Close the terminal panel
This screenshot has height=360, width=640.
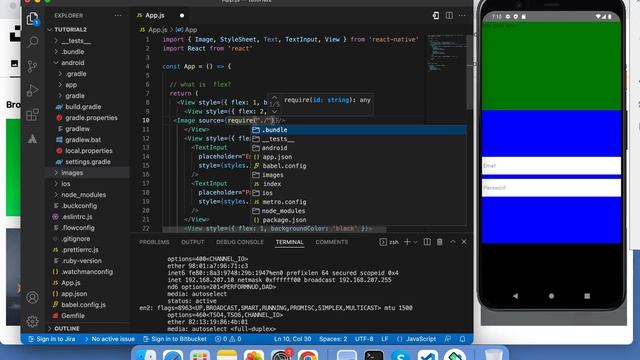coord(464,242)
